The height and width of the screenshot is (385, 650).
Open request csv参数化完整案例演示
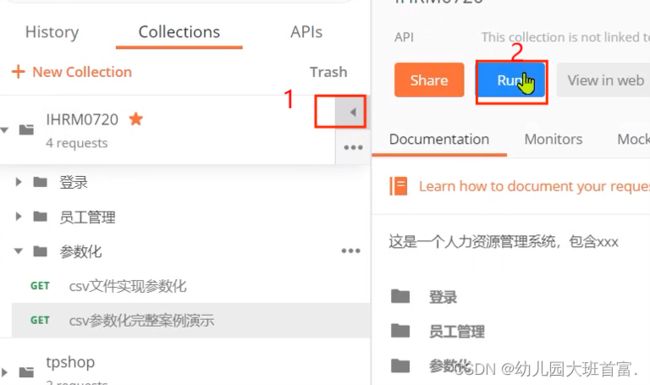point(142,320)
